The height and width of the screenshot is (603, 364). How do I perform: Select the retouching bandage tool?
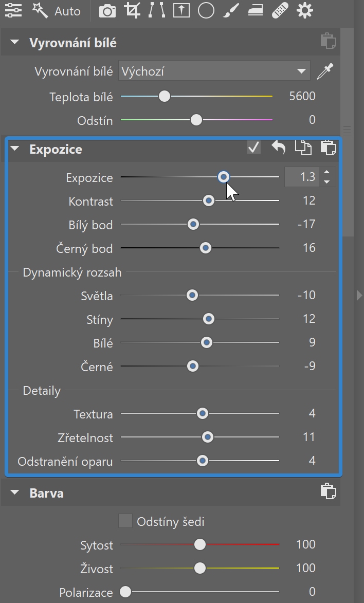[280, 11]
